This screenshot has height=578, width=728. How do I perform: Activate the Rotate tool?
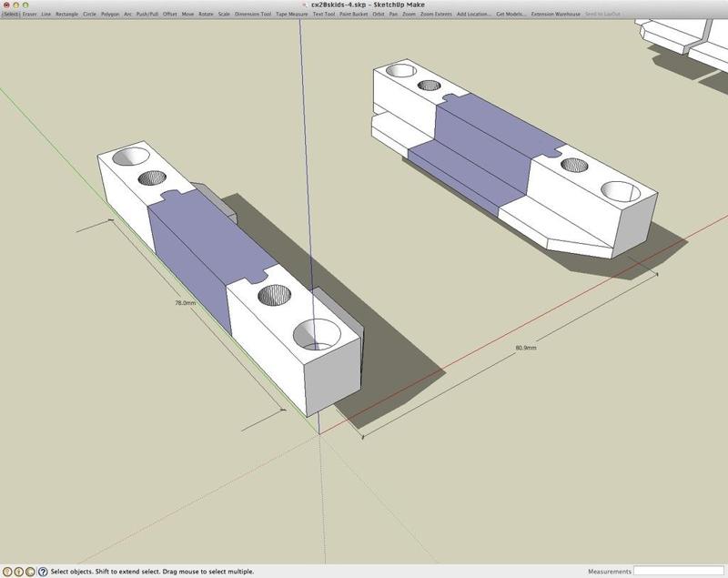[207, 15]
